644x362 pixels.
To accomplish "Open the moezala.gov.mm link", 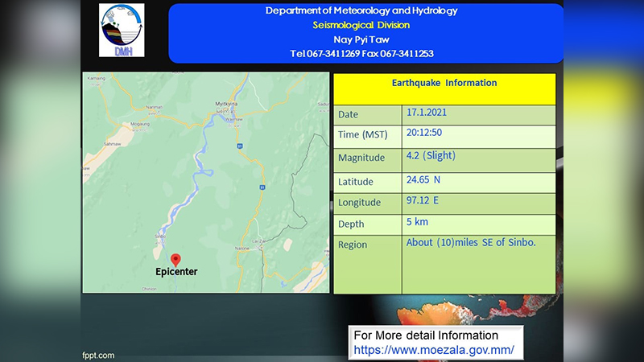I will coord(434,350).
